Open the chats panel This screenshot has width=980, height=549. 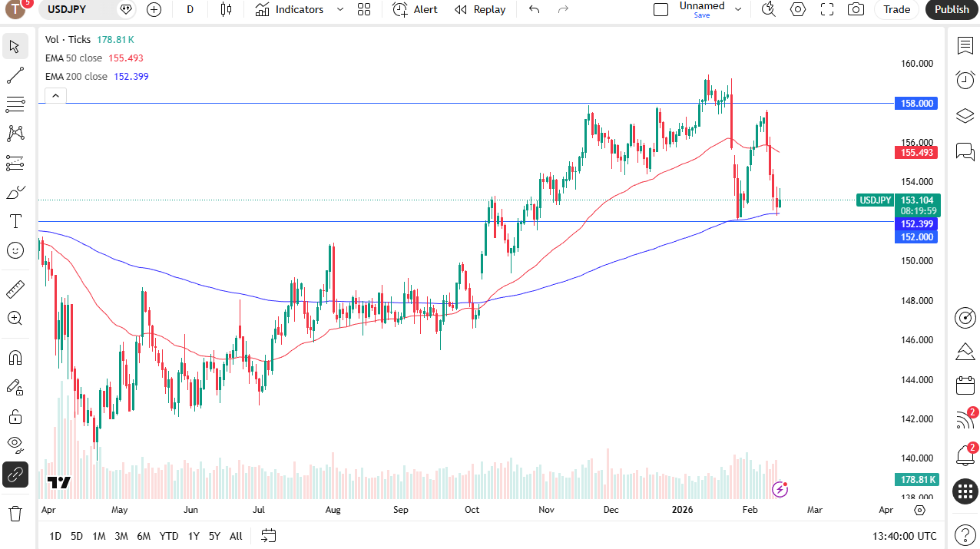965,151
